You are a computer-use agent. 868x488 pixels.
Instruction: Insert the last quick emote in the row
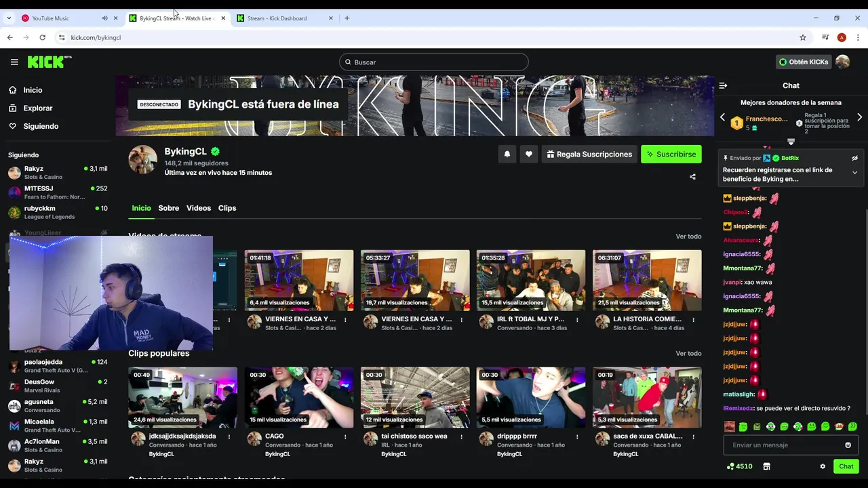pyautogui.click(x=852, y=427)
